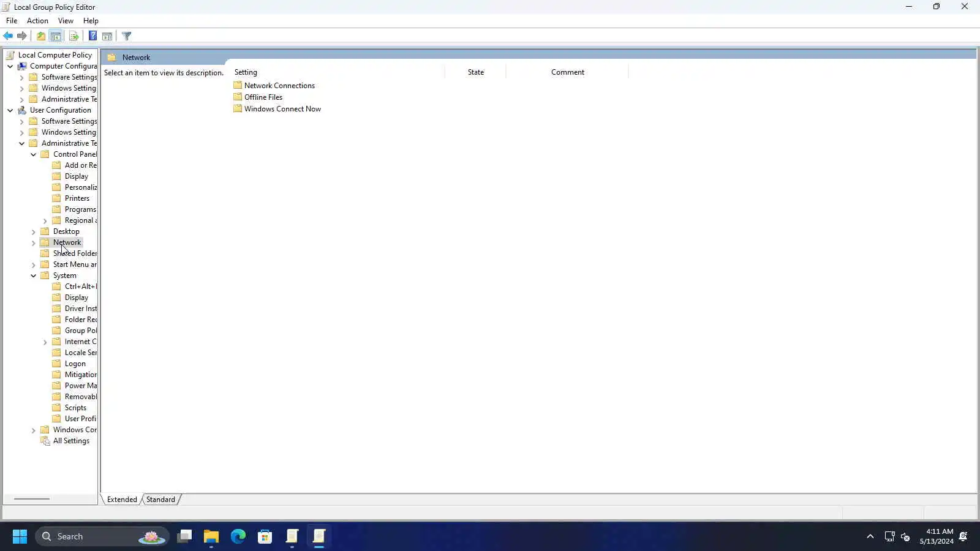Open the Windows Start menu
Image resolution: width=980 pixels, height=551 pixels.
(x=20, y=536)
